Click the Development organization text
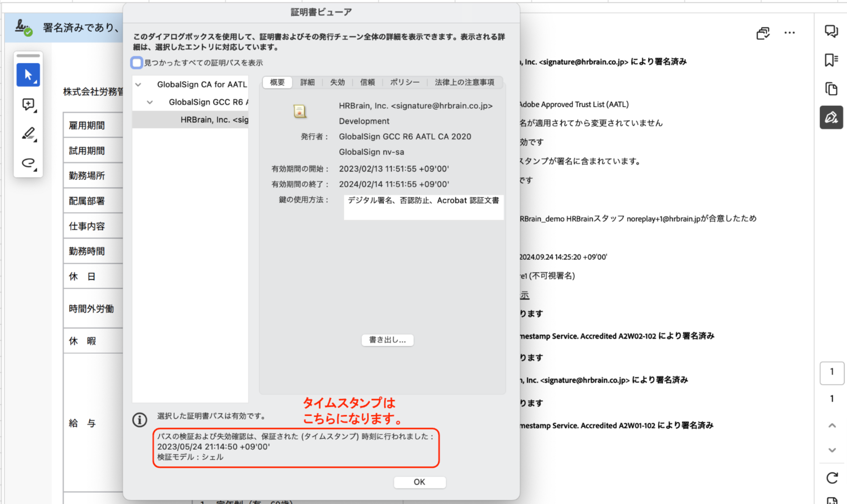 [x=364, y=121]
